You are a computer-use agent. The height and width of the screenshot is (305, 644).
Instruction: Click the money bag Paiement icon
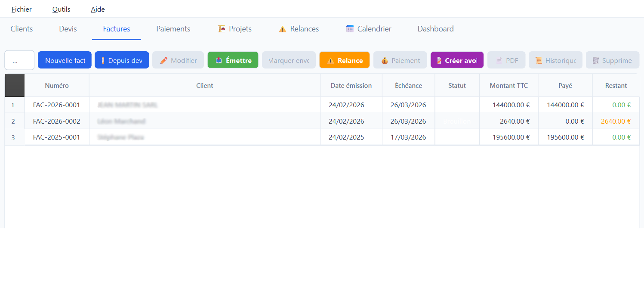coord(385,60)
